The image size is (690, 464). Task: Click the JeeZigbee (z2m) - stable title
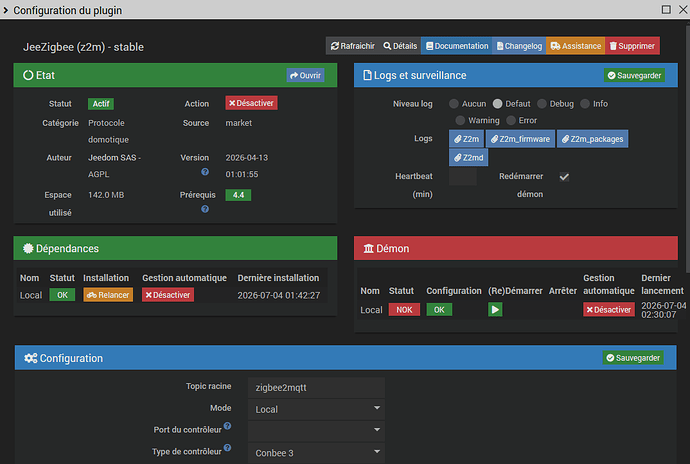point(83,47)
